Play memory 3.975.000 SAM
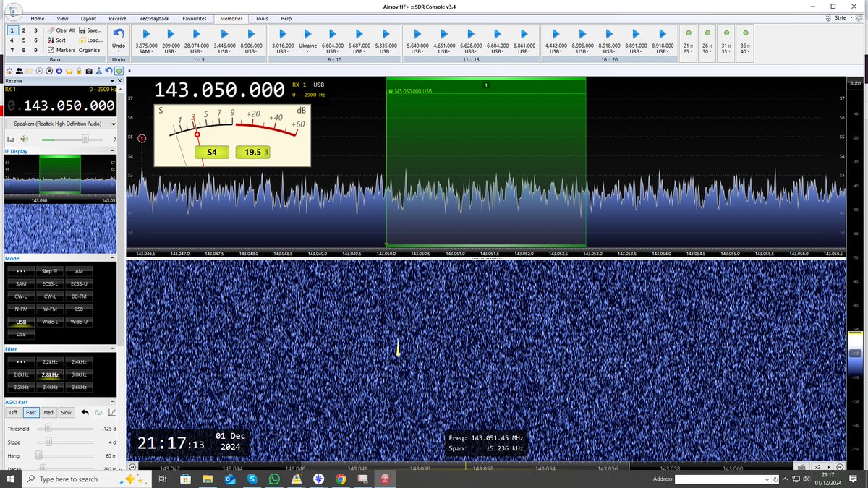The width and height of the screenshot is (868, 488). 145,33
